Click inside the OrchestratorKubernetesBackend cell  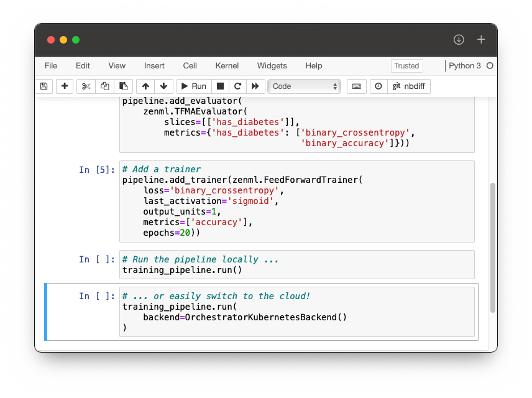click(x=297, y=312)
